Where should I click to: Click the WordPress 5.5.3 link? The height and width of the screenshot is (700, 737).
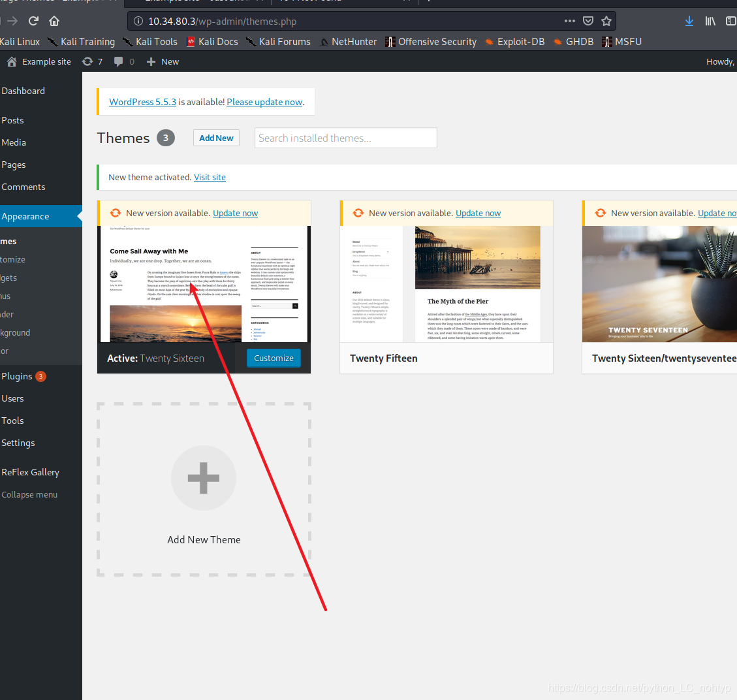pos(142,102)
